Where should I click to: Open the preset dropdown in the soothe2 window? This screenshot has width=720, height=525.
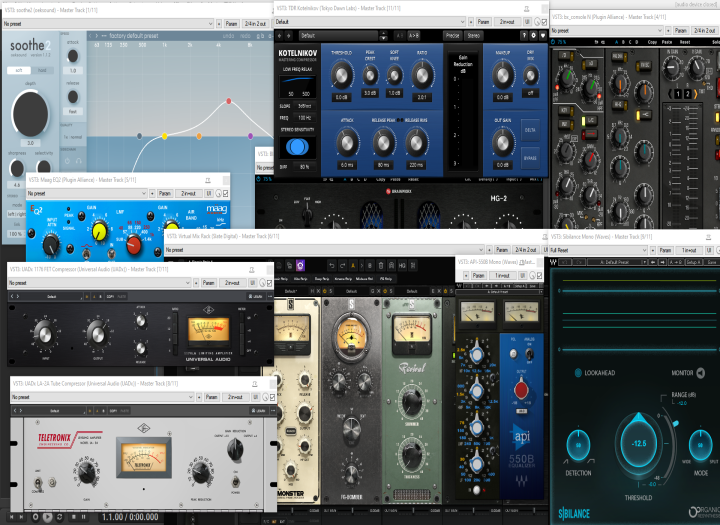click(x=107, y=23)
